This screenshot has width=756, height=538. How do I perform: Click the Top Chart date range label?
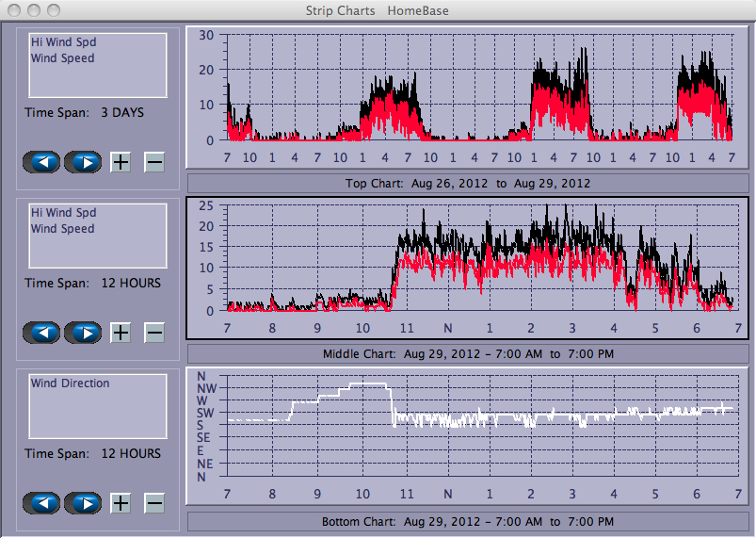[x=468, y=183]
